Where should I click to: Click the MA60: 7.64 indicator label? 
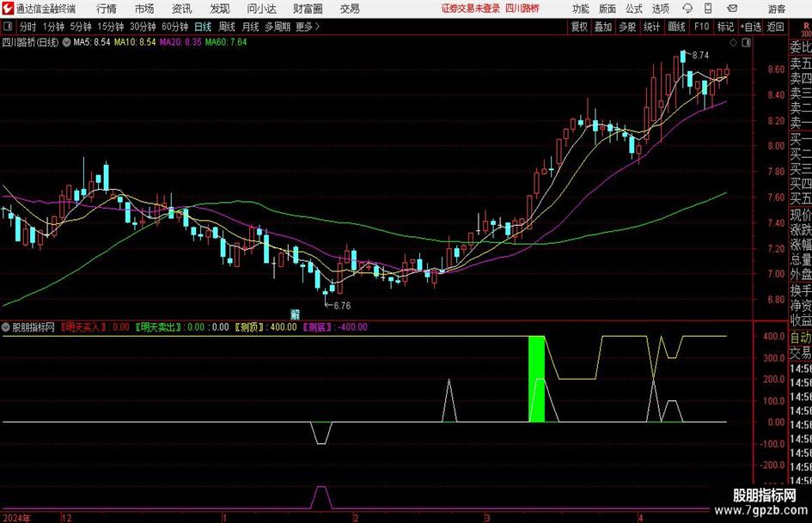coord(226,42)
